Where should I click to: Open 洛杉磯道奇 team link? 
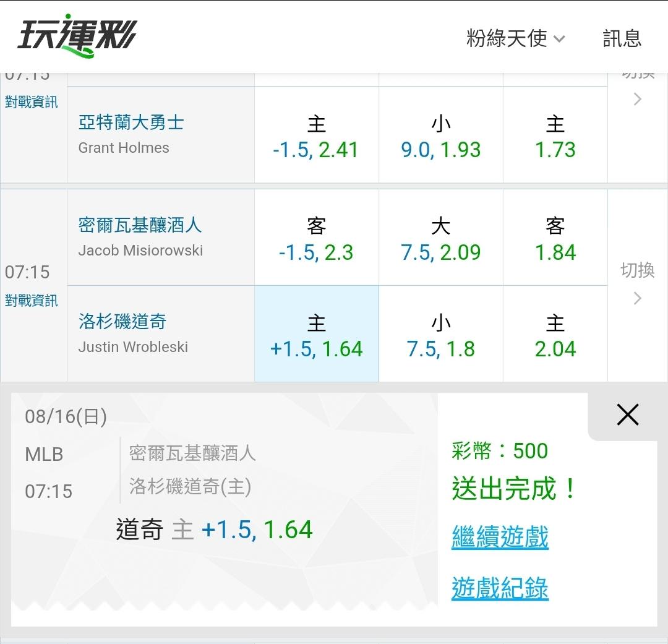point(122,321)
